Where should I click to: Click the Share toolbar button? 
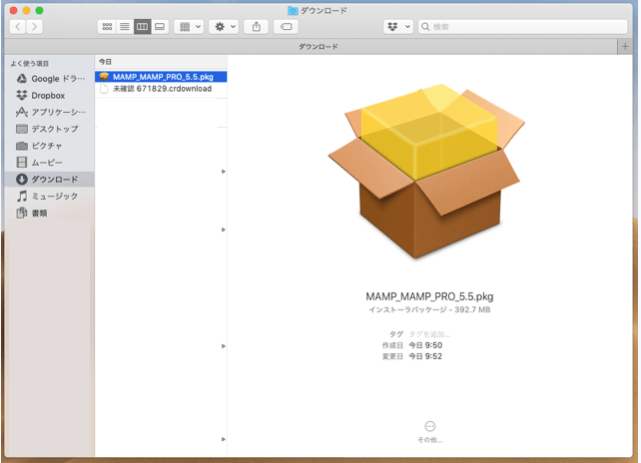click(256, 27)
